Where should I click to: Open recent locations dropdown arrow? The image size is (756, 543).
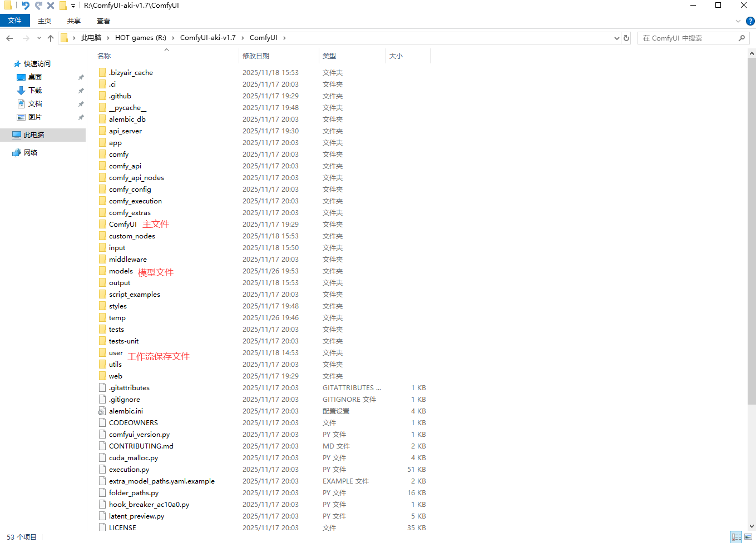pos(39,38)
